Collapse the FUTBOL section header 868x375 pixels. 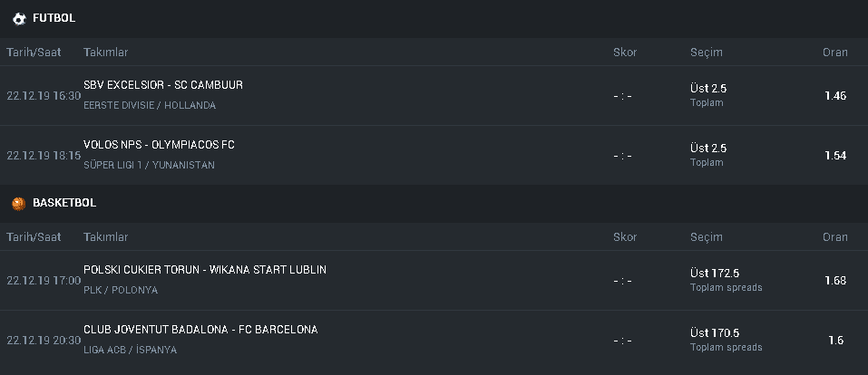tap(434, 19)
